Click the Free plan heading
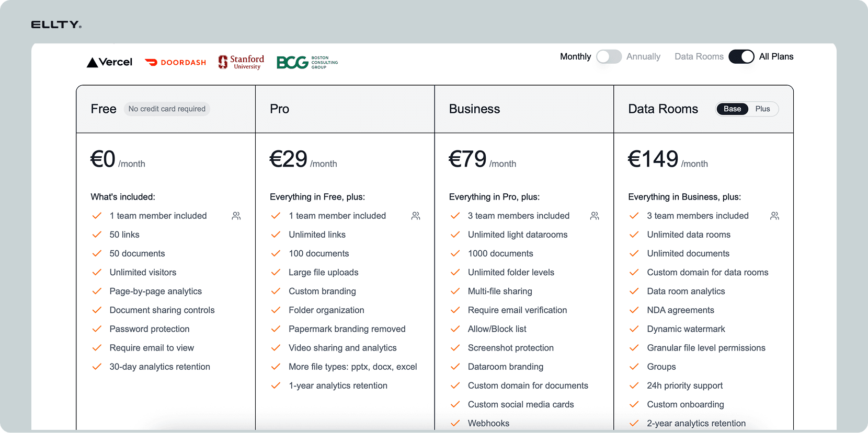 (104, 109)
